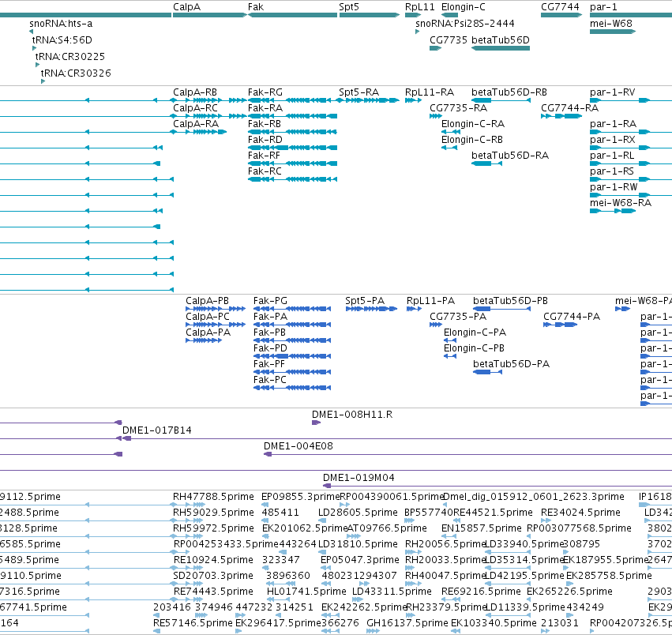Click the betaTub56D gene label
The image size is (672, 635).
501,40
